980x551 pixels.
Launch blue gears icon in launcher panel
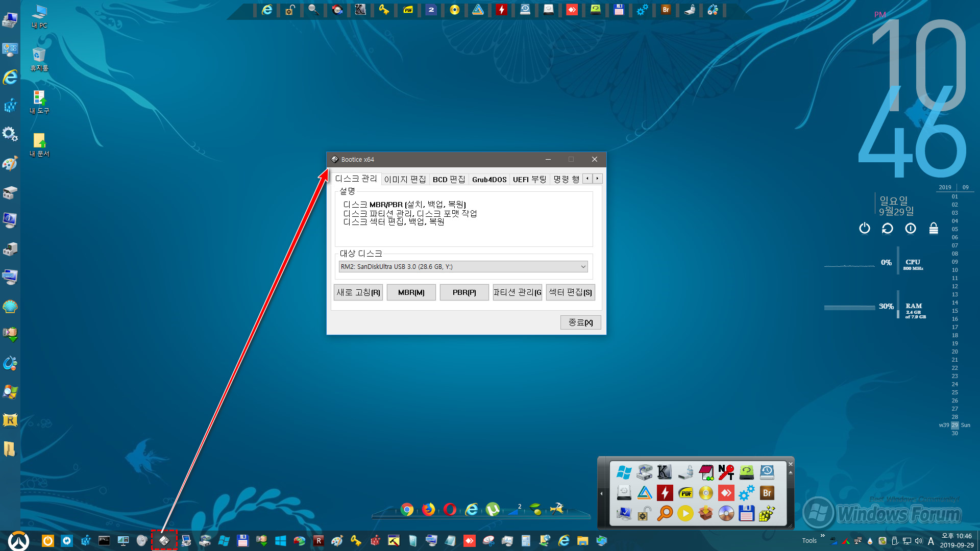[x=746, y=493]
